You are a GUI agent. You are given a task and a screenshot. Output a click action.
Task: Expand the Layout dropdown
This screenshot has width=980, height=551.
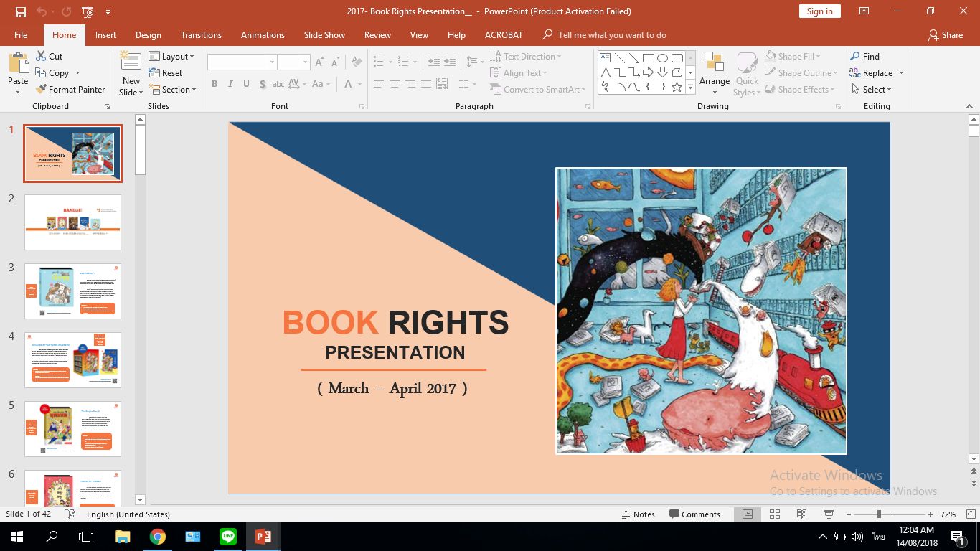click(171, 57)
